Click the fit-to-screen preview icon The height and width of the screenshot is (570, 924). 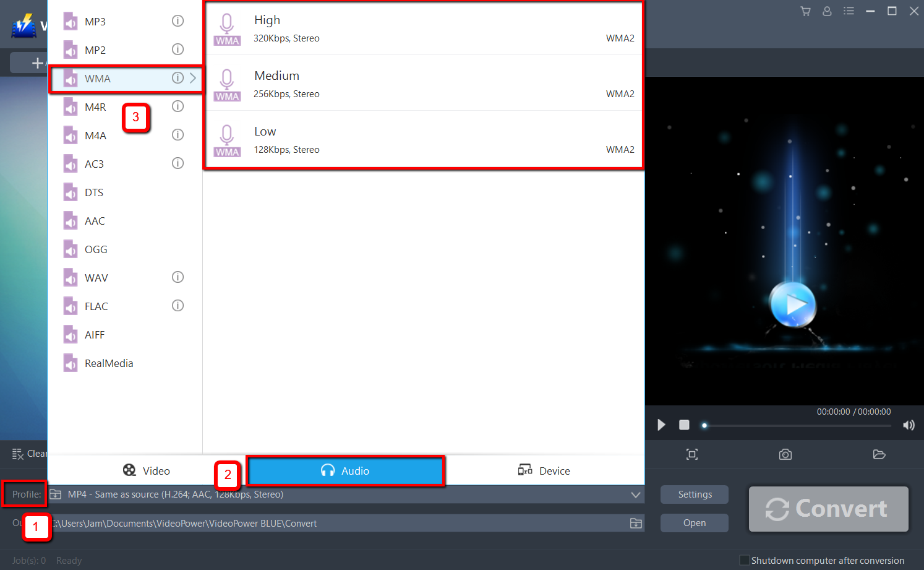691,454
